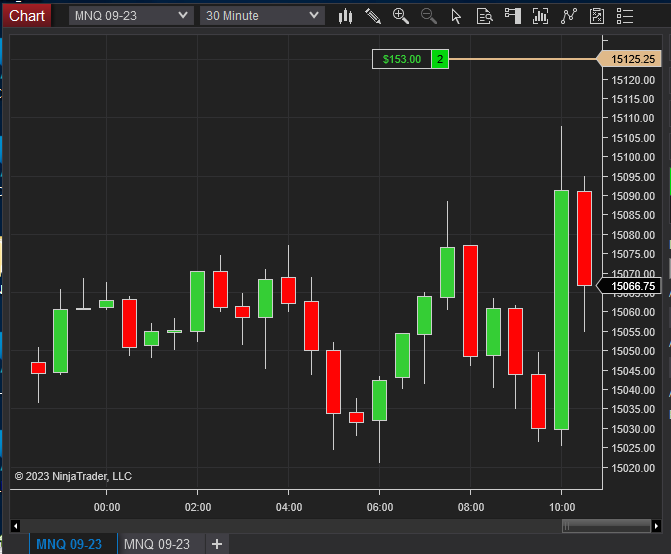This screenshot has height=554, width=671.
Task: Click the 15066.75 current price marker
Action: tap(629, 286)
